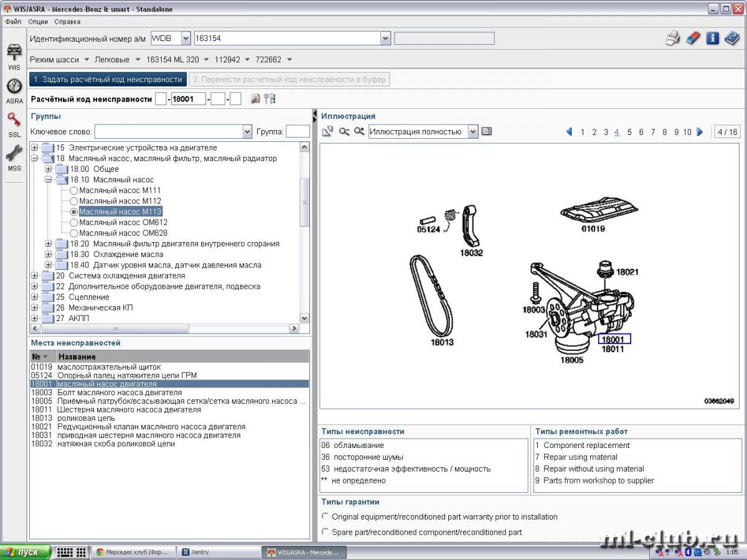747x560 pixels.
Task: Click the eraser icon to clear data
Action: (693, 39)
